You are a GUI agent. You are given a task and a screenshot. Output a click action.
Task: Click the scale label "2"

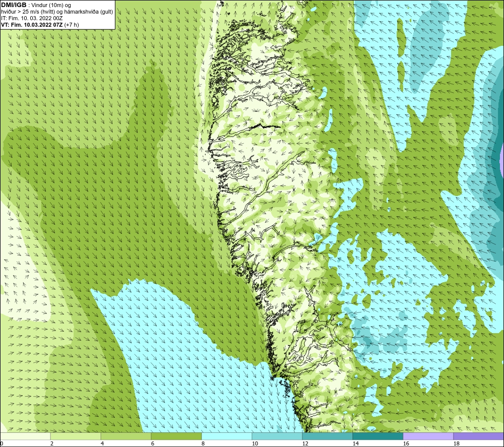[52, 443]
